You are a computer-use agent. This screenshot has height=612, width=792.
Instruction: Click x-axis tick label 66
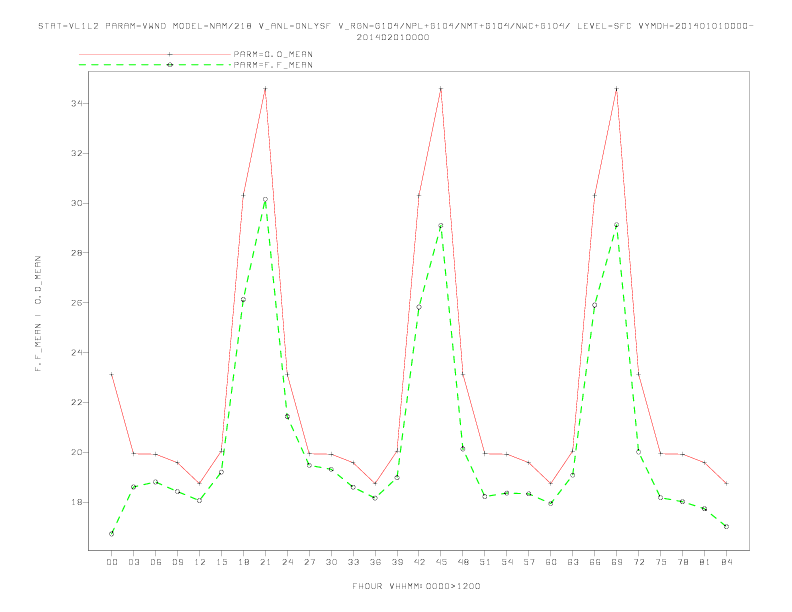595,562
